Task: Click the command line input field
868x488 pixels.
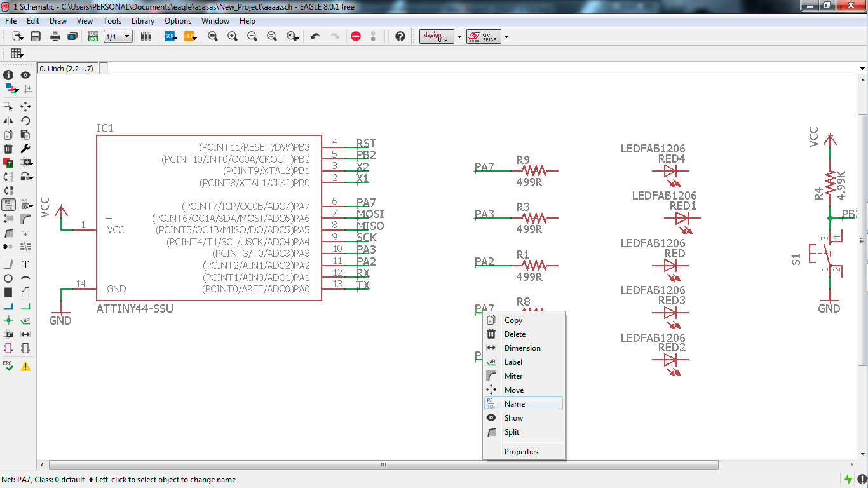Action: (483, 68)
